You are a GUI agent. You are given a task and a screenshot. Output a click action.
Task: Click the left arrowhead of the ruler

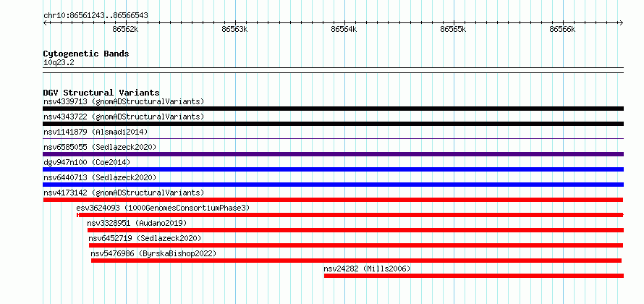[45, 22]
